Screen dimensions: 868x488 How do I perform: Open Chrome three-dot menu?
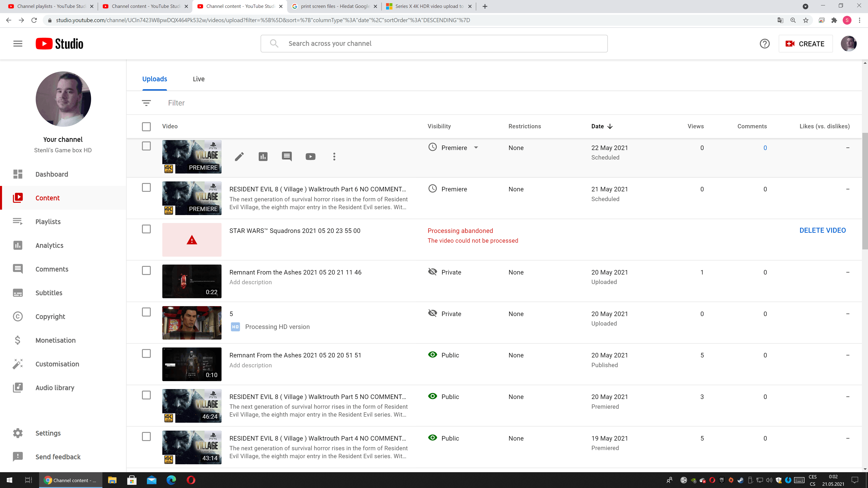point(860,20)
